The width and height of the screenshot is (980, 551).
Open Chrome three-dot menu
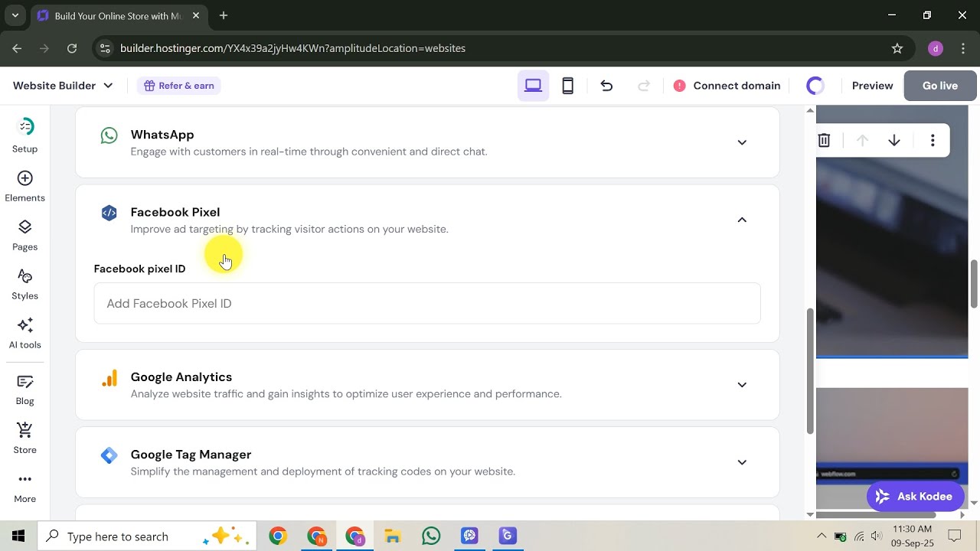(x=963, y=48)
